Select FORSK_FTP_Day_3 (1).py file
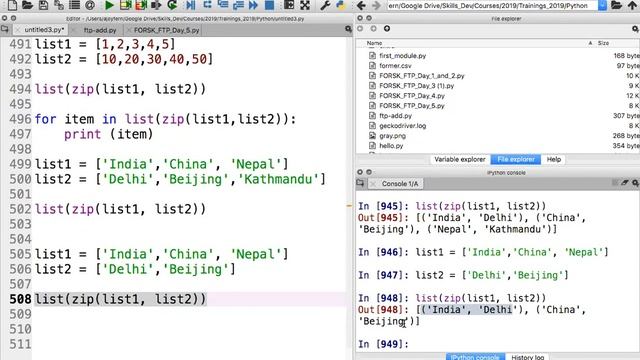Viewport: 640px width, 360px height. (x=416, y=86)
